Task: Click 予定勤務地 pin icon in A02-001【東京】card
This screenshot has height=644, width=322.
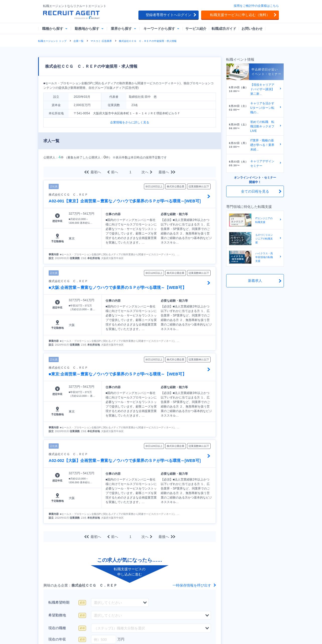Action: point(57,236)
